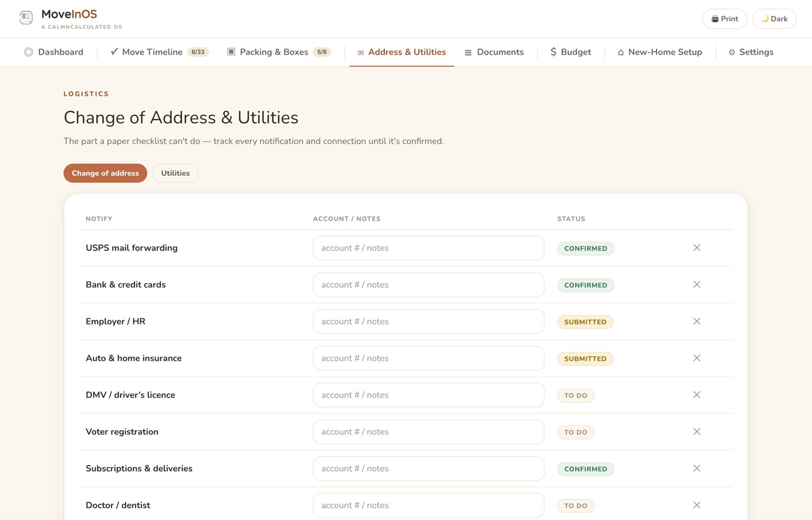The width and height of the screenshot is (812, 520).
Task: Delete the Employer / HR row
Action: [697, 321]
